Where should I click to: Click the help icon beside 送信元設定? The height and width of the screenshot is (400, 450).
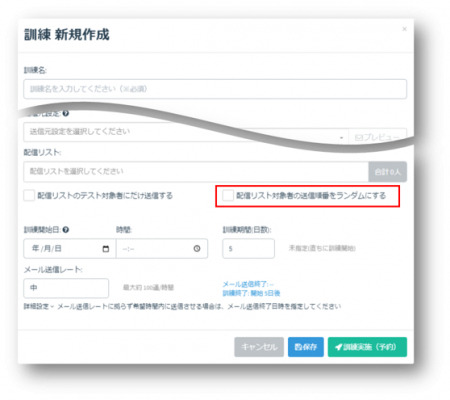(66, 113)
